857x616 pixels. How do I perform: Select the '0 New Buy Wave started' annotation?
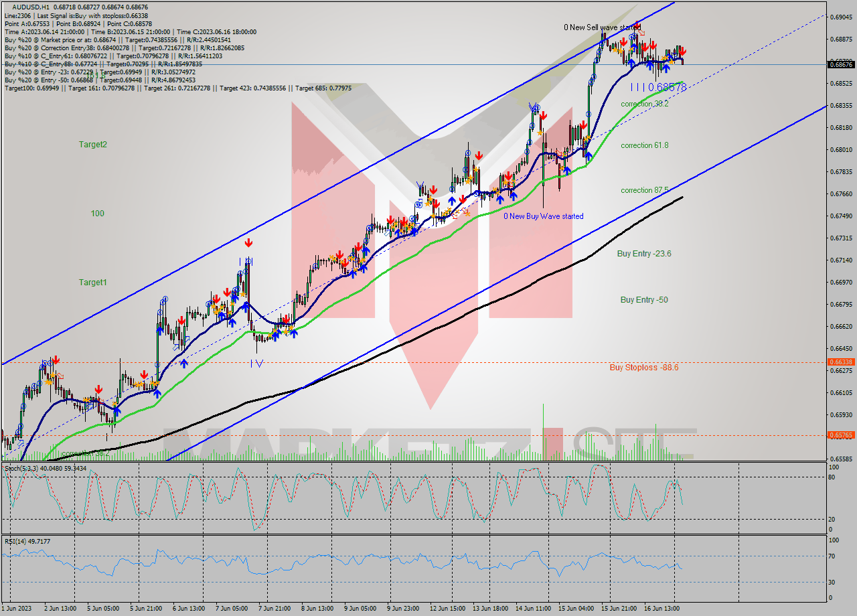tap(544, 216)
